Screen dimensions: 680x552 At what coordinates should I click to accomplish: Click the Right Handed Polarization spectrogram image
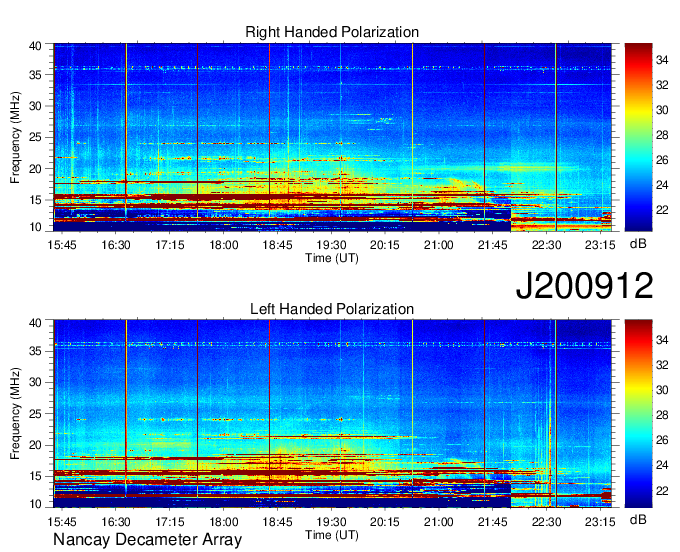coord(333,137)
